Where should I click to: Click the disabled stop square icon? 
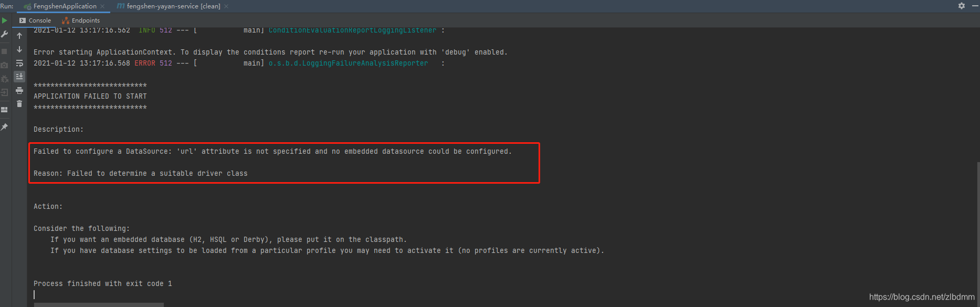[4, 51]
